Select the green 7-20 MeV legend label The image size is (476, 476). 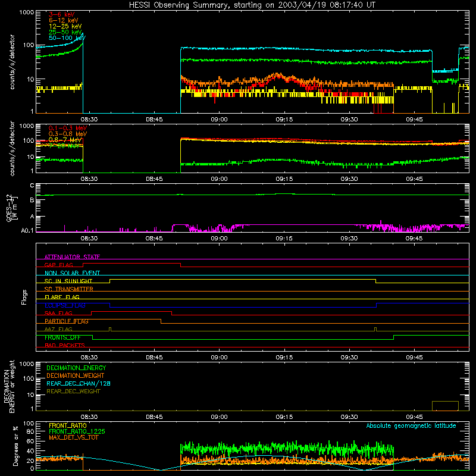tap(64, 146)
